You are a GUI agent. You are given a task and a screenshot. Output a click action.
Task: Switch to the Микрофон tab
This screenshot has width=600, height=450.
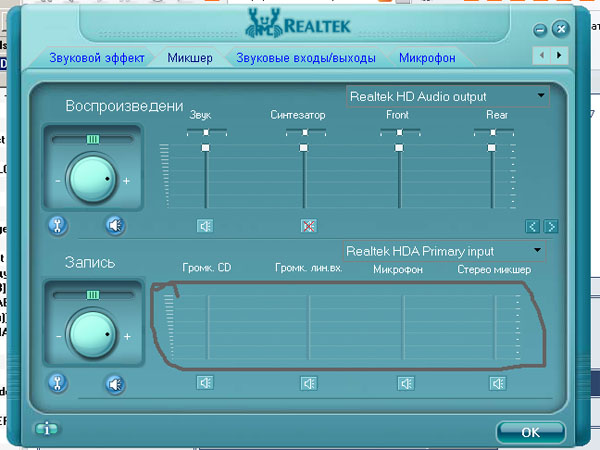click(x=427, y=58)
